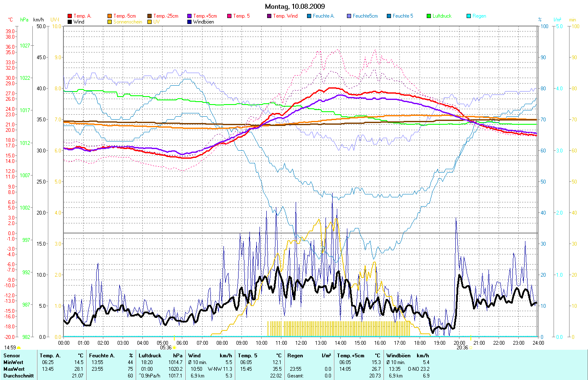588x380 pixels.
Task: Click the 20:36 sunset marker on the time axis
Action: pos(462,348)
